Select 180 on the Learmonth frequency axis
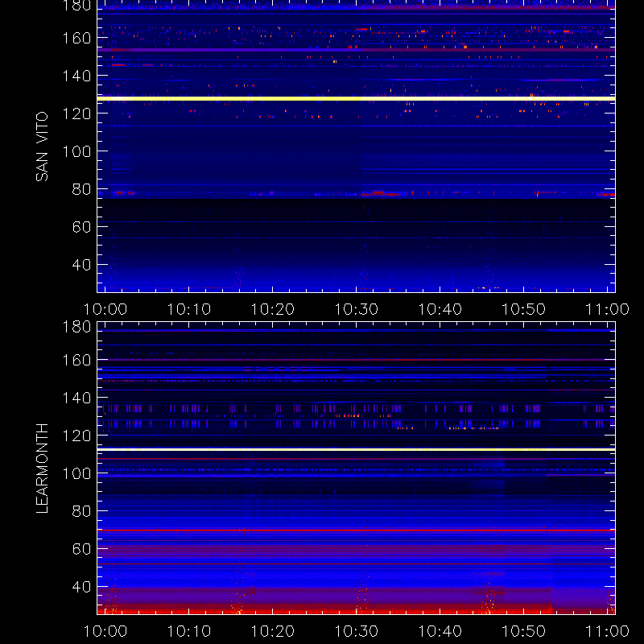644x644 pixels. click(x=76, y=327)
